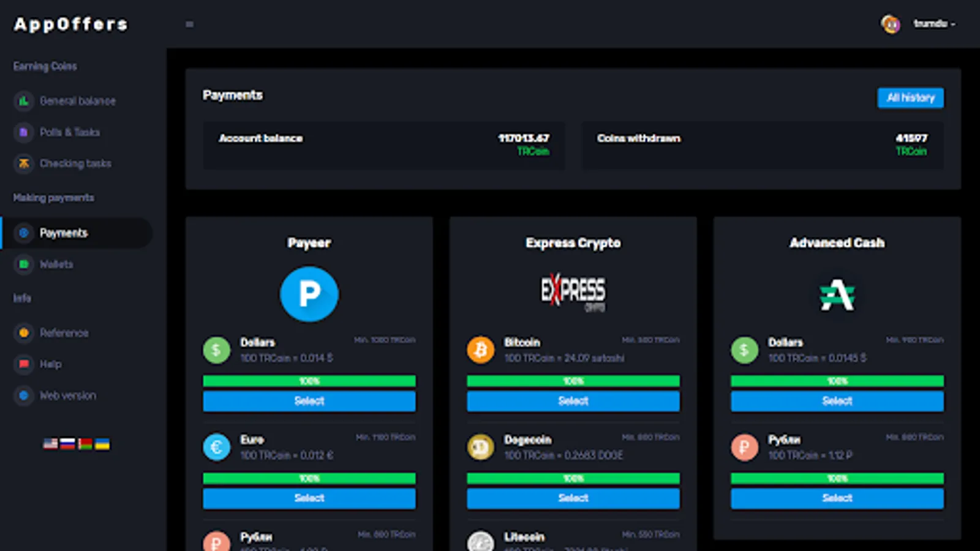Click the rate text '100 TRCoin = 0.012 €'
The width and height of the screenshot is (980, 551).
(287, 455)
